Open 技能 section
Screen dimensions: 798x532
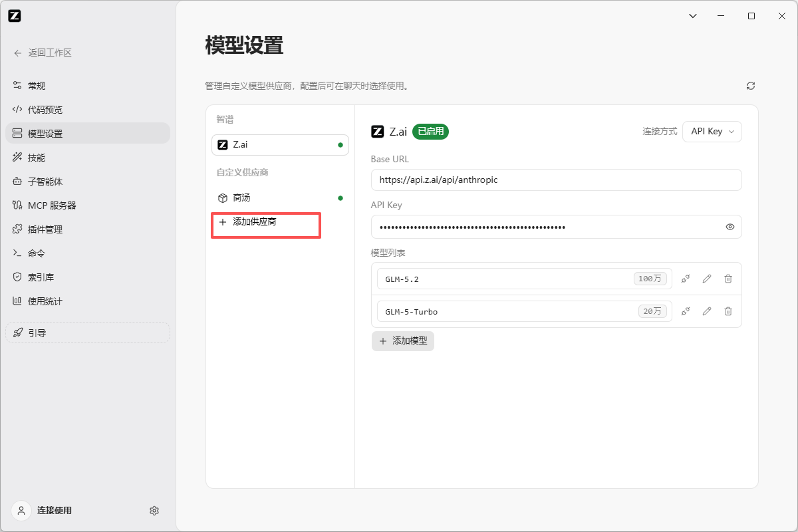tap(88, 158)
